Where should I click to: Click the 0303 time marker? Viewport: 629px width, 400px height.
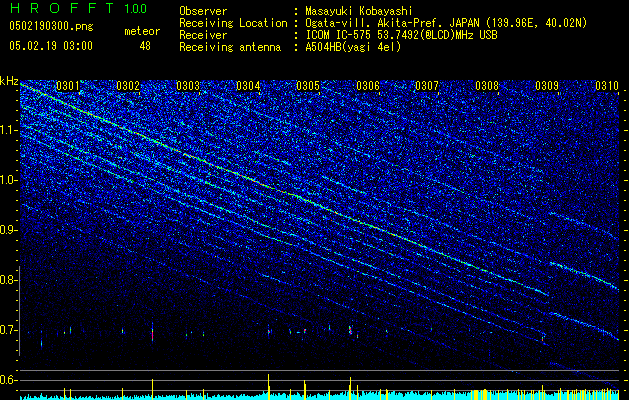(188, 86)
